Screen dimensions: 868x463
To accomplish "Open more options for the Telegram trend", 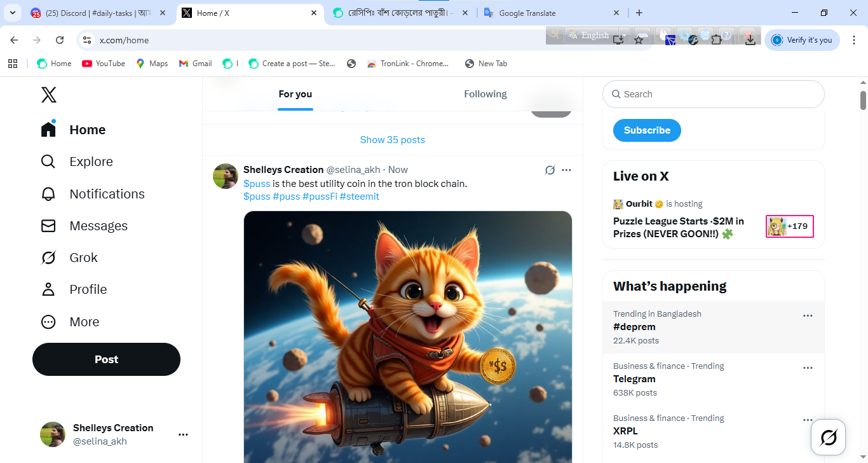I will coord(808,368).
